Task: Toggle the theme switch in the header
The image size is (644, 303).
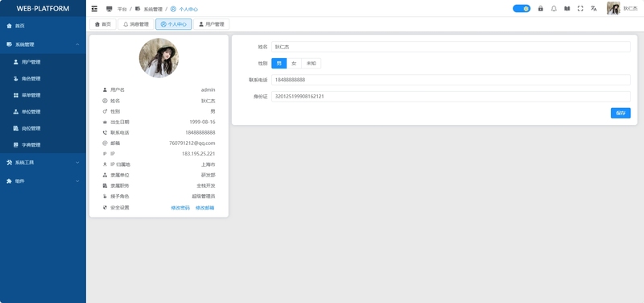Action: [x=521, y=8]
